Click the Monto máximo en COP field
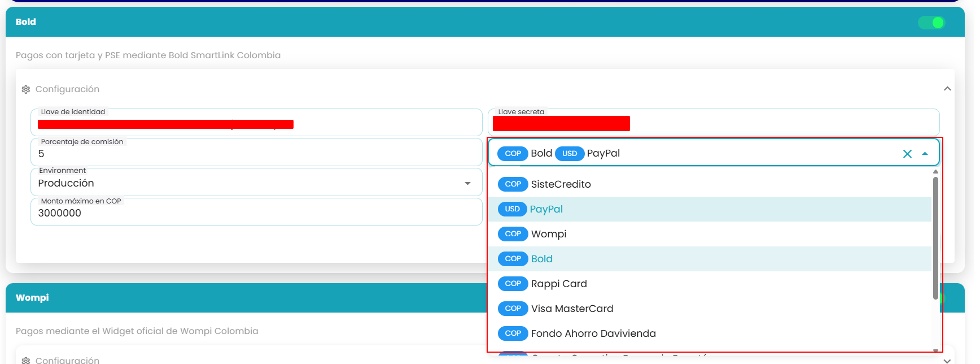Image resolution: width=980 pixels, height=364 pixels. 256,212
